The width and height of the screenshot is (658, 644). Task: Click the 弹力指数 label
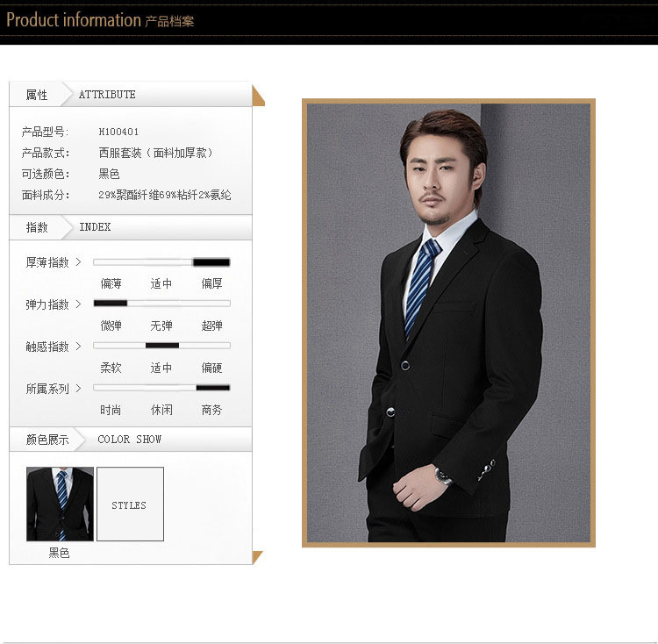click(x=47, y=304)
